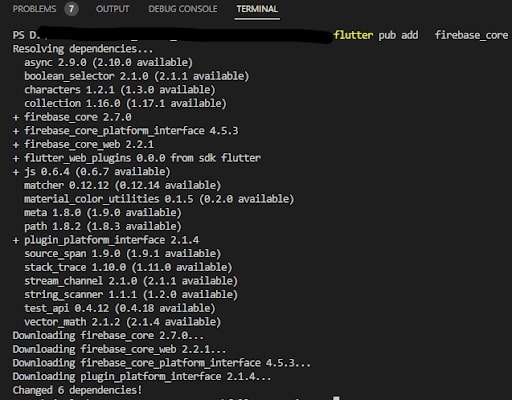This screenshot has height=400, width=512.
Task: Click the 'source_span 1.9.0' line
Action: (122, 254)
